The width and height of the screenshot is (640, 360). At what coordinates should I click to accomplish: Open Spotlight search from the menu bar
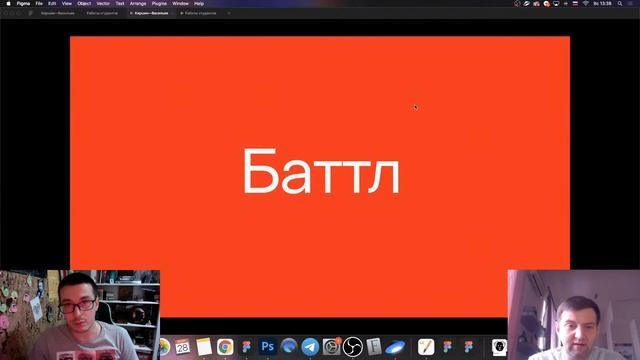tap(620, 3)
